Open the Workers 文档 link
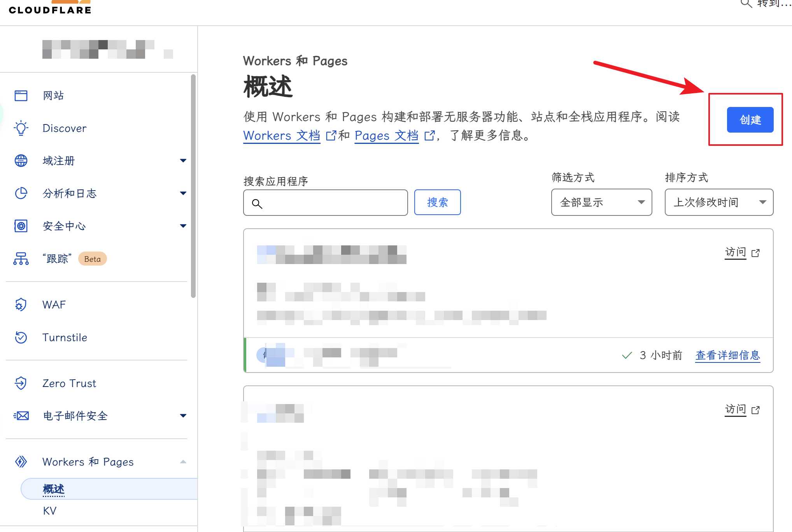792x532 pixels. (x=282, y=136)
